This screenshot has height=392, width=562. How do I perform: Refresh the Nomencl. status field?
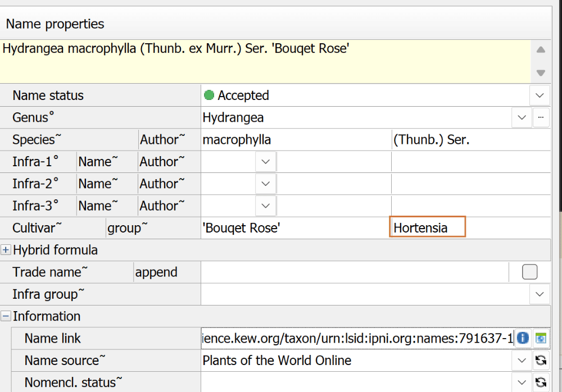click(x=541, y=382)
